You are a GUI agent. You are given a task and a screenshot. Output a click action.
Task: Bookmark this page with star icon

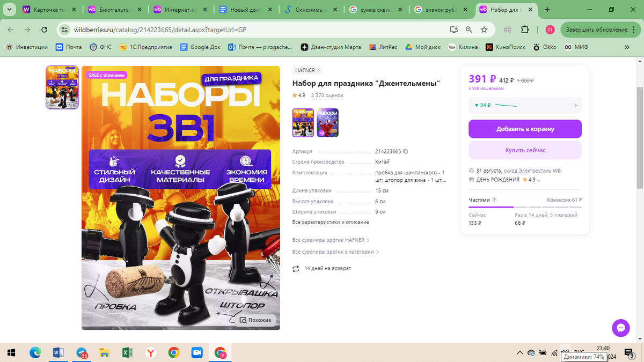[484, 30]
